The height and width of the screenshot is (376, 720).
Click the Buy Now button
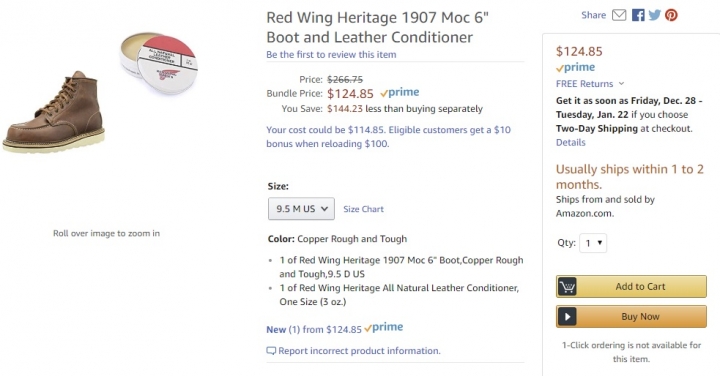631,317
